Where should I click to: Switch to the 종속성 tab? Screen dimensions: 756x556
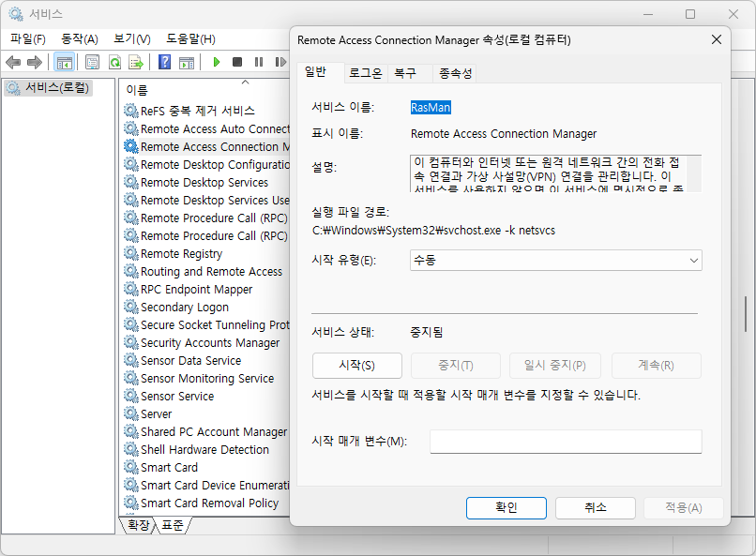[455, 73]
